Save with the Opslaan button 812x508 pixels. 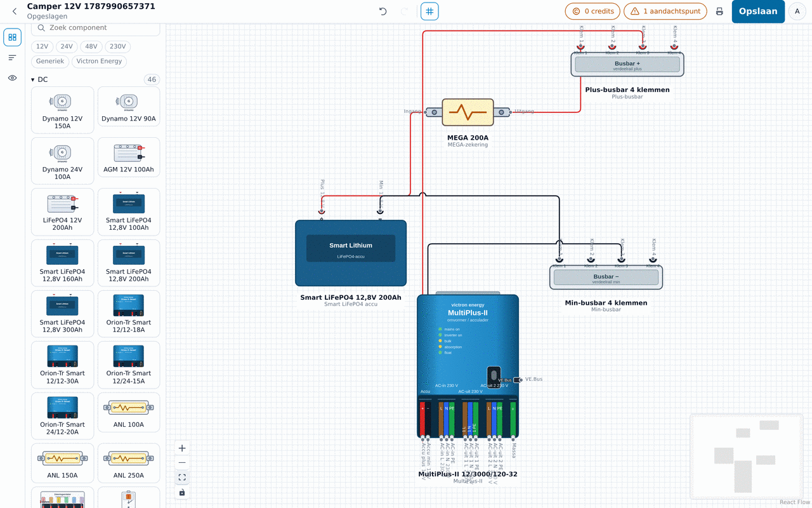(758, 11)
